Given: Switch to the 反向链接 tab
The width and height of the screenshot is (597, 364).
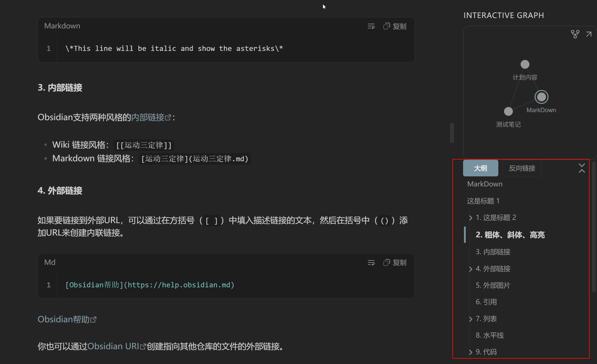Looking at the screenshot, I should pyautogui.click(x=522, y=168).
